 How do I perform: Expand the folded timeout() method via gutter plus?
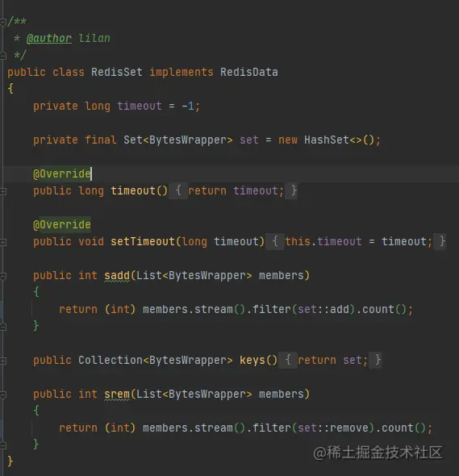point(2,191)
